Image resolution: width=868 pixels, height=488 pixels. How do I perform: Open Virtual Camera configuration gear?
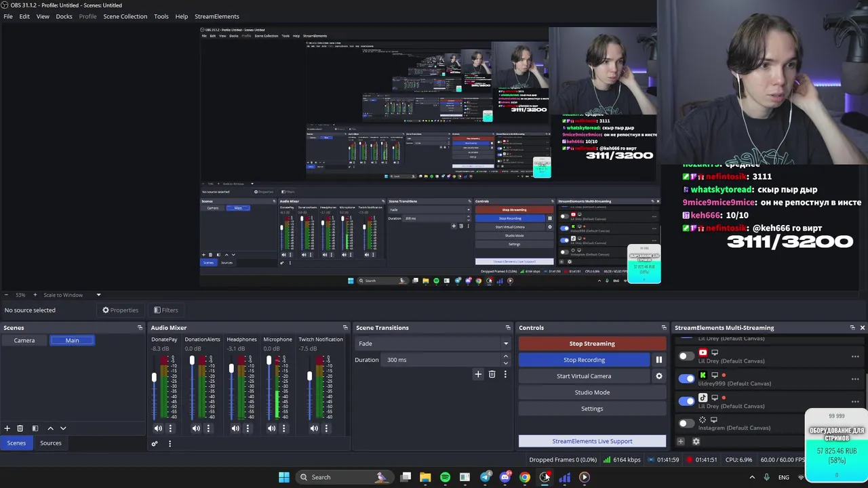658,376
